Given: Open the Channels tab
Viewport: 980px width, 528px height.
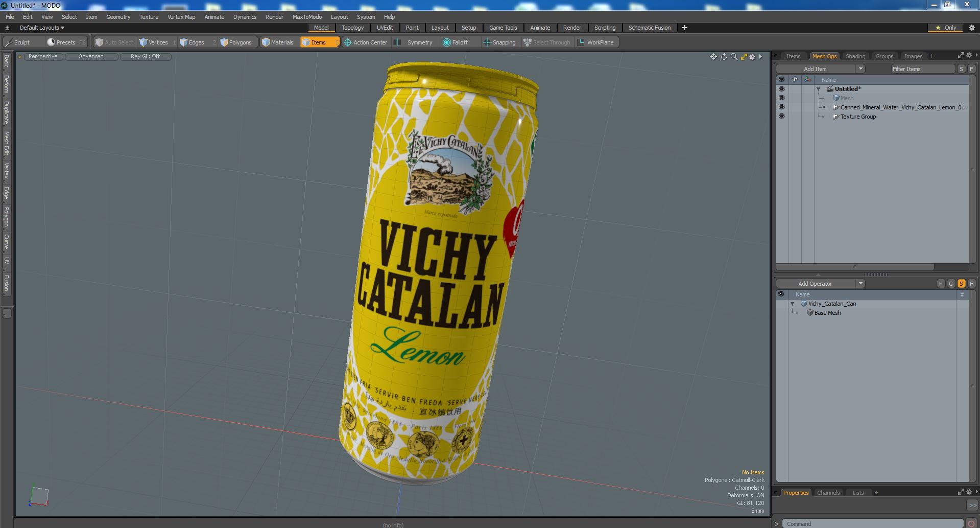Looking at the screenshot, I should coord(828,493).
